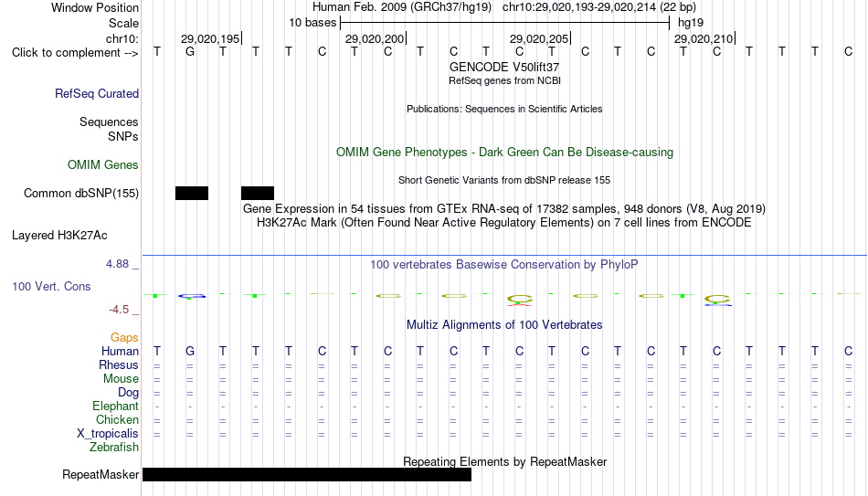The image size is (868, 496).
Task: Click the blue G conservation logo glyph
Action: pos(192,296)
